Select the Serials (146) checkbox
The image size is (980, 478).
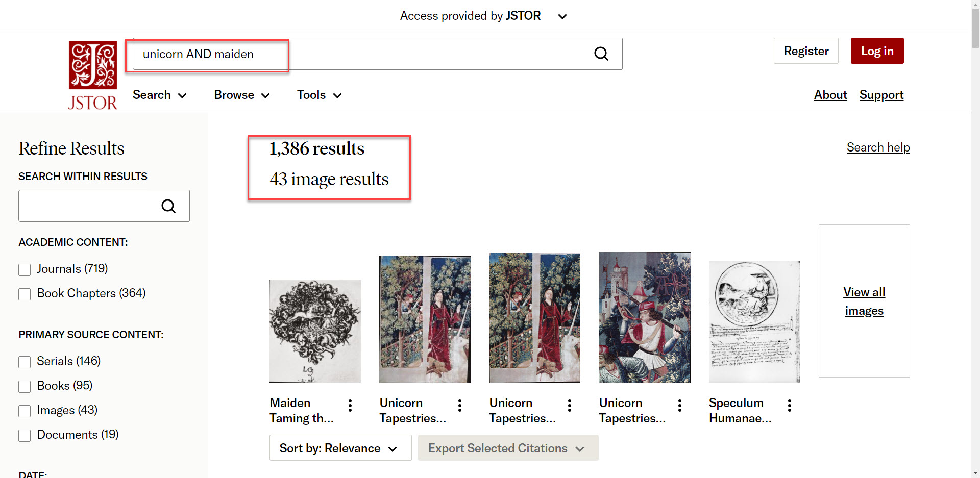pyautogui.click(x=24, y=362)
